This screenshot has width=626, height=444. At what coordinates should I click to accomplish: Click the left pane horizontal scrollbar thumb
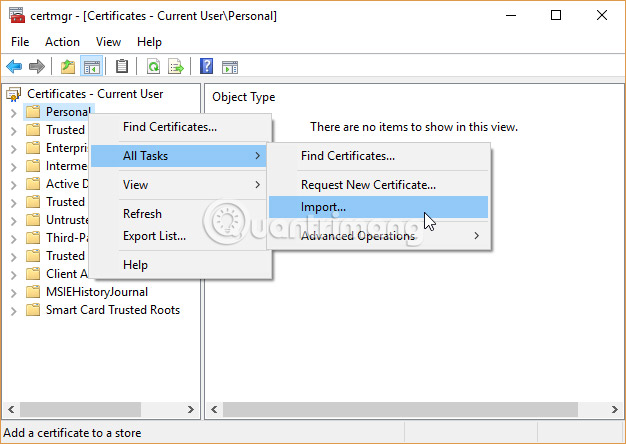[x=80, y=410]
